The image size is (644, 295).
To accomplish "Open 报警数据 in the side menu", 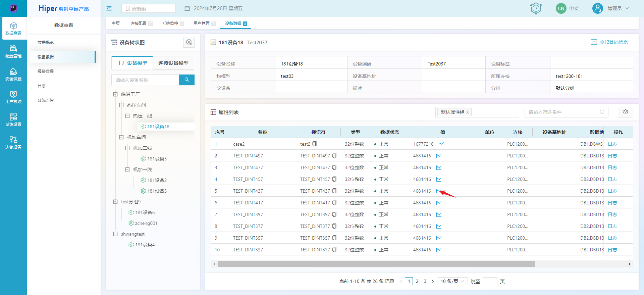I will (46, 71).
